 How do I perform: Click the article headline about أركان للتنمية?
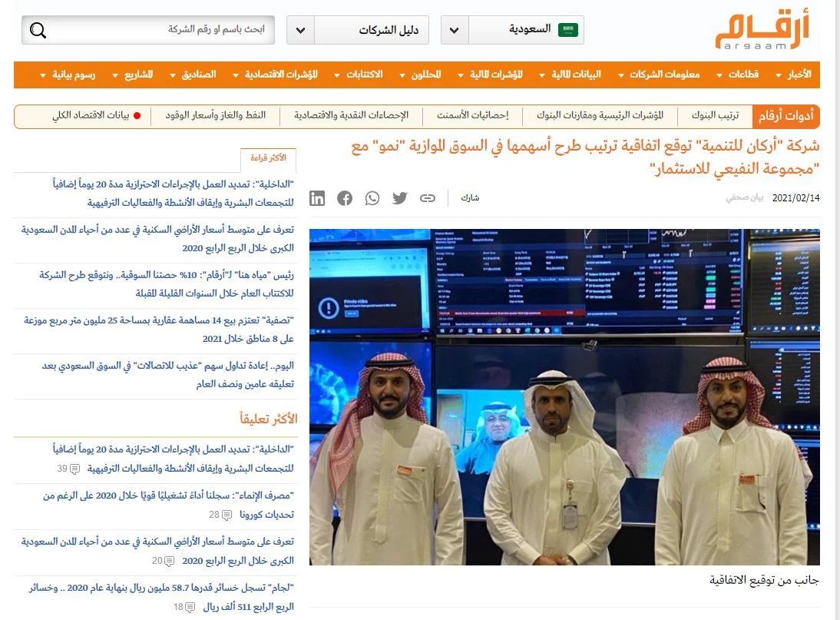[x=586, y=157]
